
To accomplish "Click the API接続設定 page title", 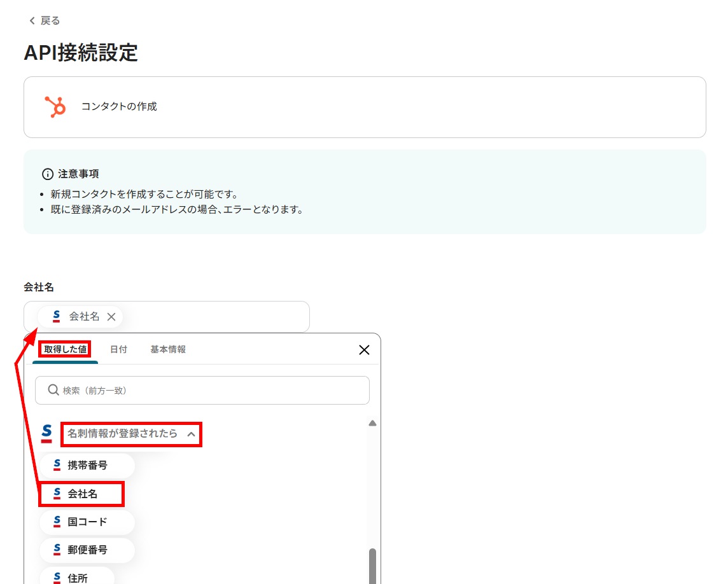I will 81,52.
